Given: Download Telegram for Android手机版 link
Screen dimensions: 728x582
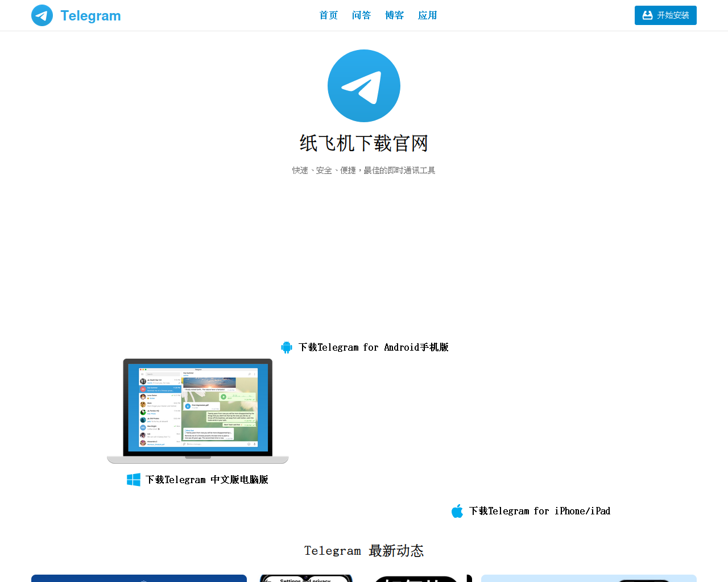Looking at the screenshot, I should [x=374, y=347].
